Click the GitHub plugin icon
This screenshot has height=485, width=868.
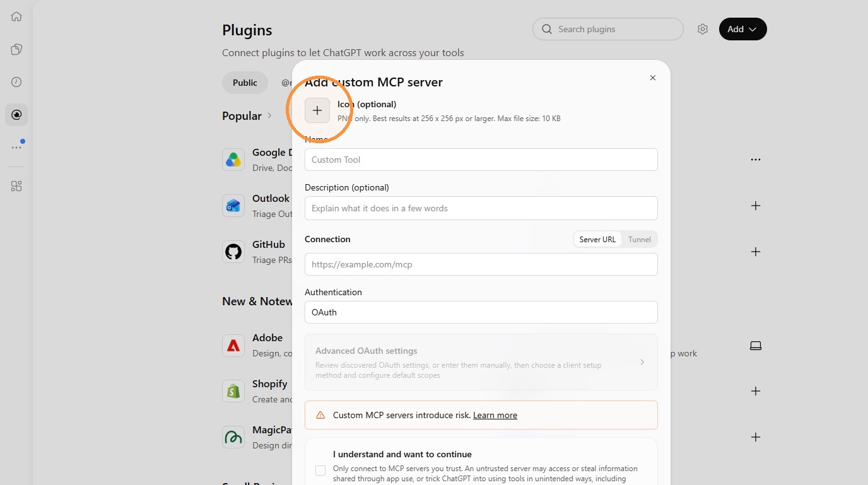233,252
